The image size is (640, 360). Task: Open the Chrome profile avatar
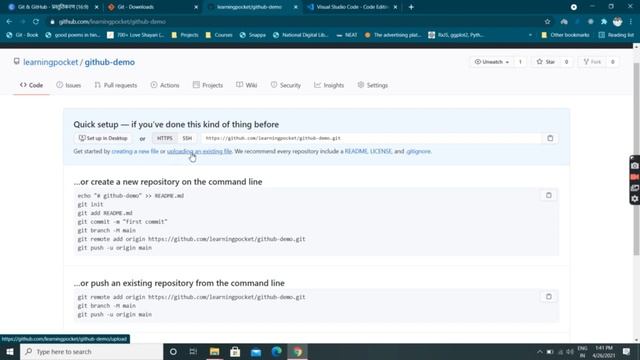[618, 22]
